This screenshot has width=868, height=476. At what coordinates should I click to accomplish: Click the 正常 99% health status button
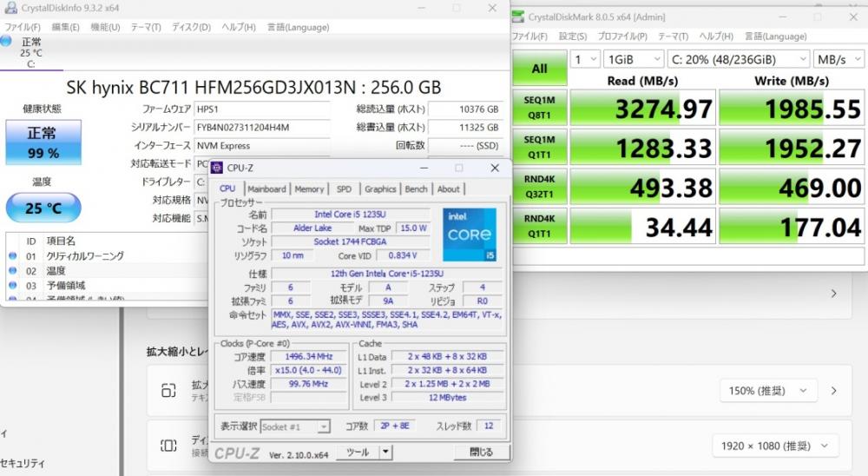click(x=43, y=142)
